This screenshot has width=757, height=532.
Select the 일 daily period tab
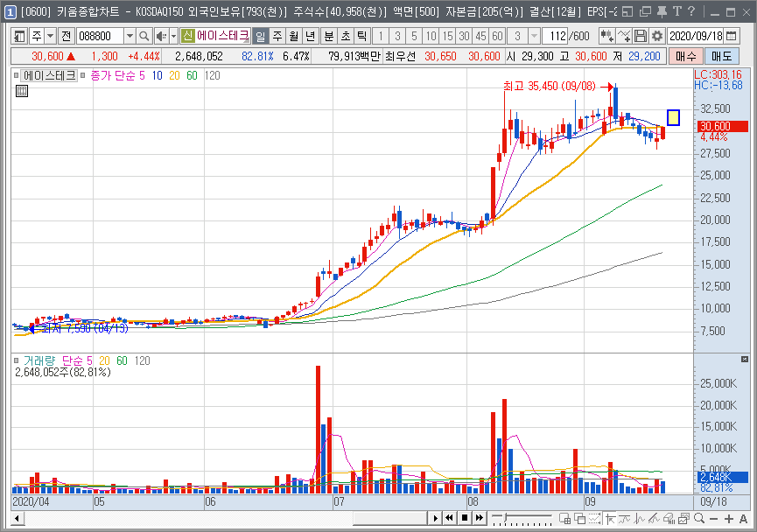click(260, 36)
